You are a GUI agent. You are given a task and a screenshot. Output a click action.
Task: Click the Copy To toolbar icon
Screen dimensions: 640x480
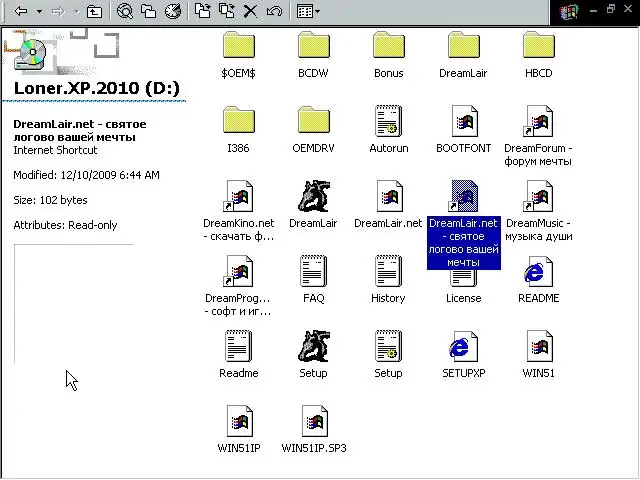tap(227, 11)
